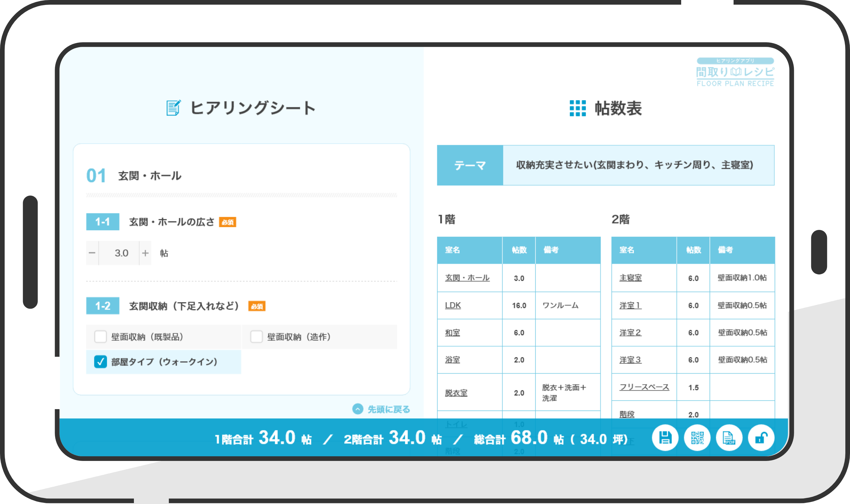Export using the PDF icon button
Image resolution: width=850 pixels, height=504 pixels.
(729, 438)
